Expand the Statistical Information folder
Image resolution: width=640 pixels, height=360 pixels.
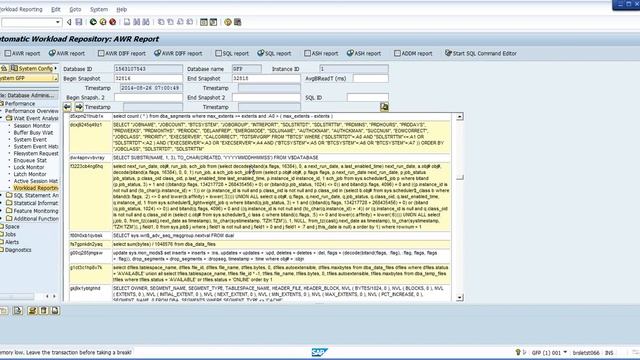2,203
